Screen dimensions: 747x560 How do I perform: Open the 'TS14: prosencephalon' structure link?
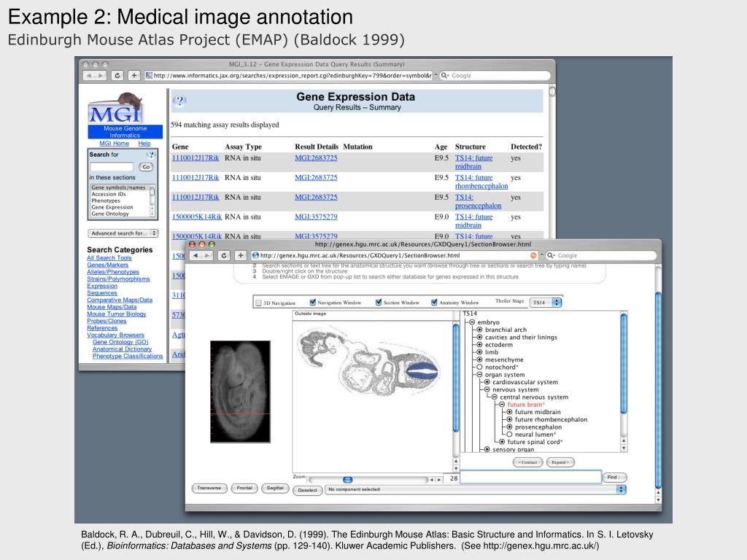[478, 201]
